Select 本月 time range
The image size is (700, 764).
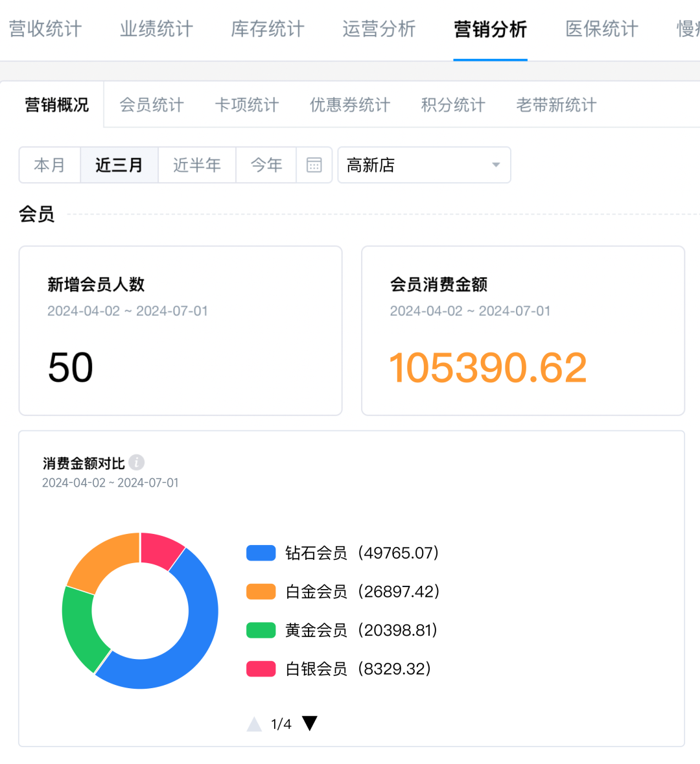pyautogui.click(x=50, y=165)
